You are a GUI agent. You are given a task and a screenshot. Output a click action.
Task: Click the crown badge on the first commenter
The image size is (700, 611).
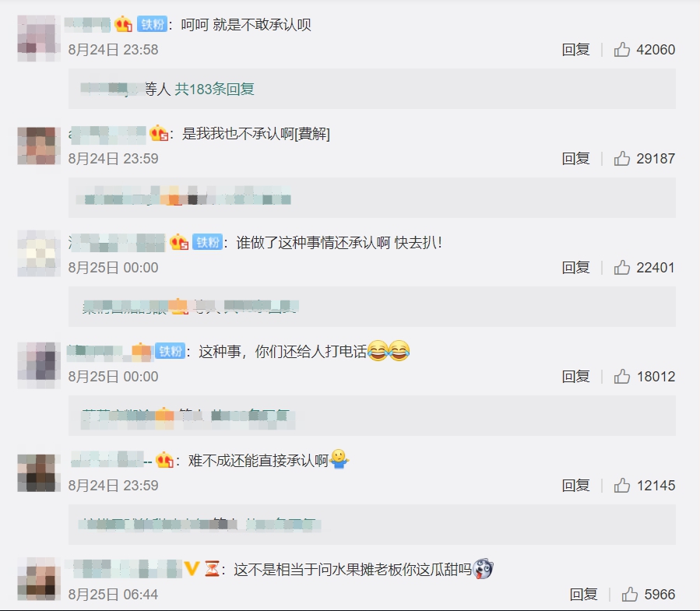click(123, 23)
